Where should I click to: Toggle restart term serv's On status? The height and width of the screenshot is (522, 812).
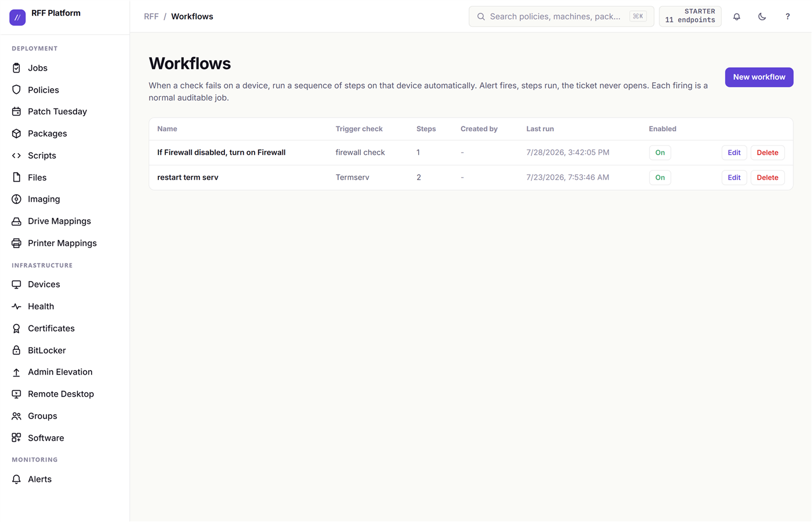[x=660, y=177]
